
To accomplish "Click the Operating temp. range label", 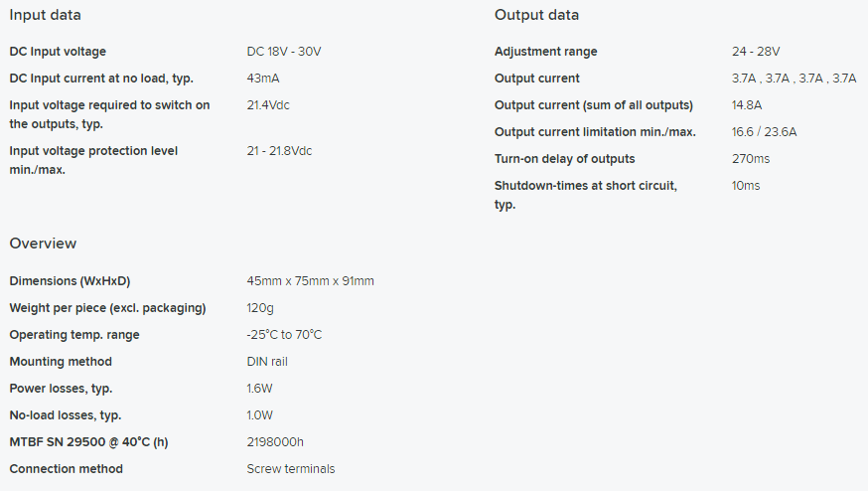I will 74,335.
